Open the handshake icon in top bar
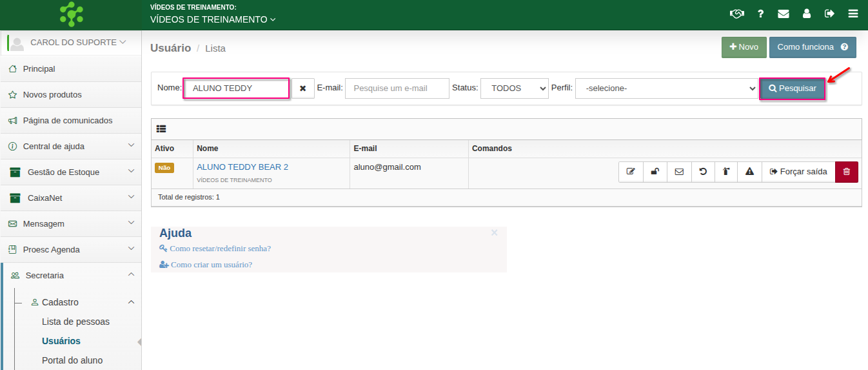Image resolution: width=868 pixels, height=370 pixels. tap(736, 14)
